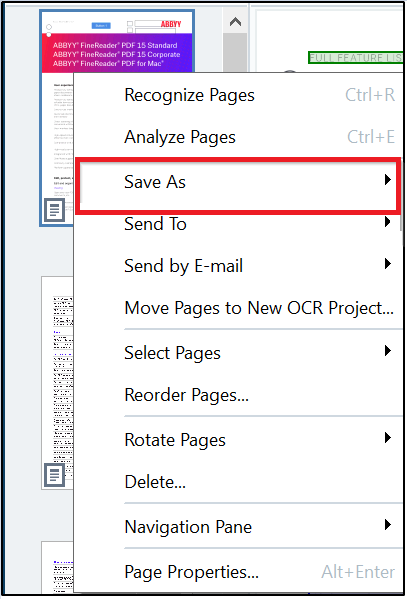Click the ABBYY logo on first thumbnail
This screenshot has height=599, width=407.
pyautogui.click(x=170, y=24)
